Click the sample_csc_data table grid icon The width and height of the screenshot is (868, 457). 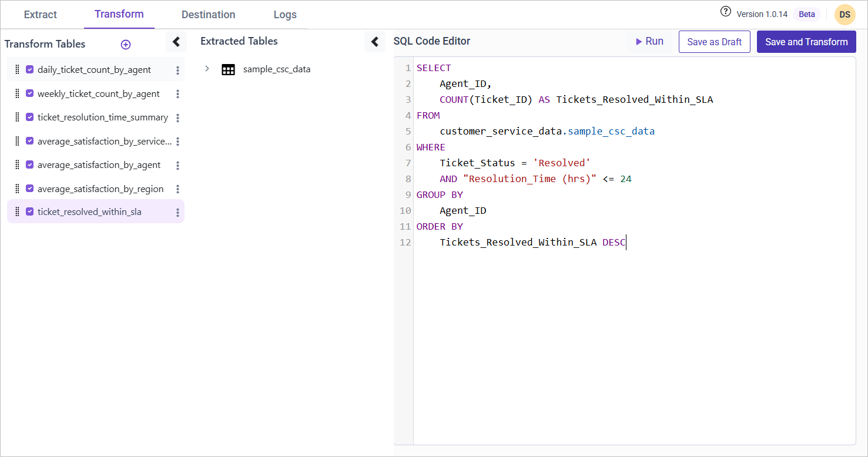228,69
